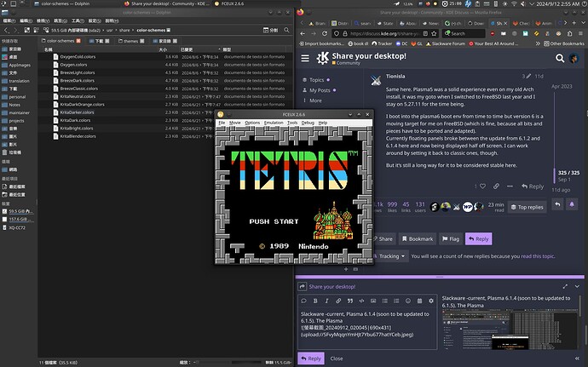Click the Flag button under the topic
This screenshot has width=588, height=367.
(x=451, y=238)
